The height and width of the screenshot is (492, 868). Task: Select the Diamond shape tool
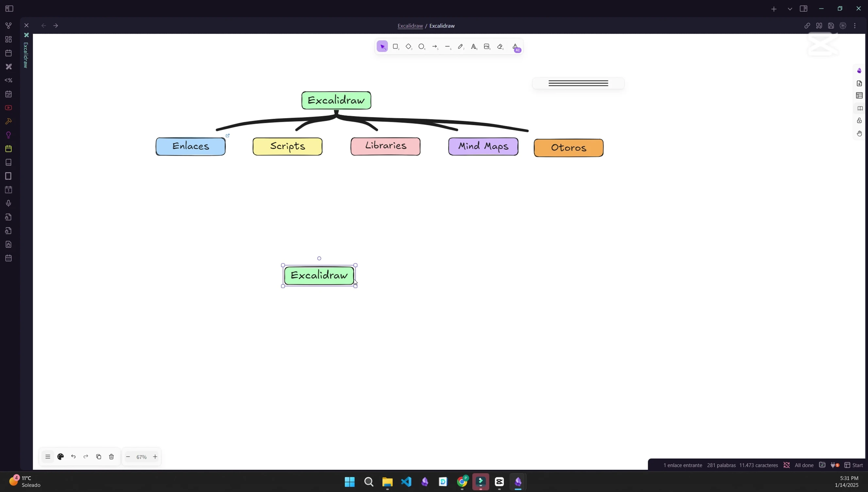click(x=409, y=47)
